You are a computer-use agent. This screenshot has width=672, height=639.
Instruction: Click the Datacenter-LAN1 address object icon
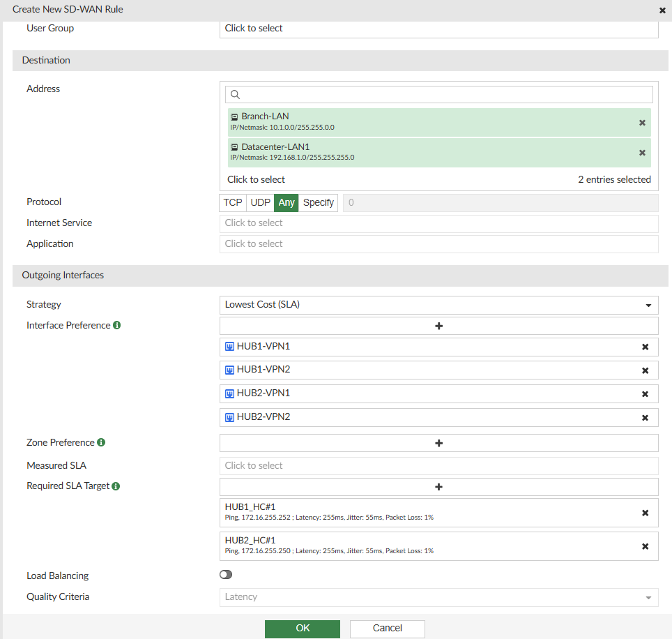pos(234,147)
